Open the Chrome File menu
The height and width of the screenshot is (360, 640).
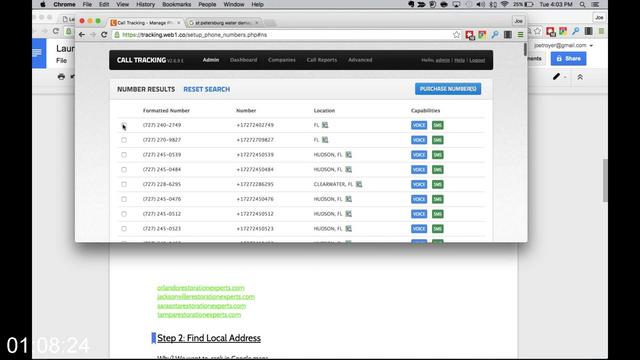(x=87, y=4)
